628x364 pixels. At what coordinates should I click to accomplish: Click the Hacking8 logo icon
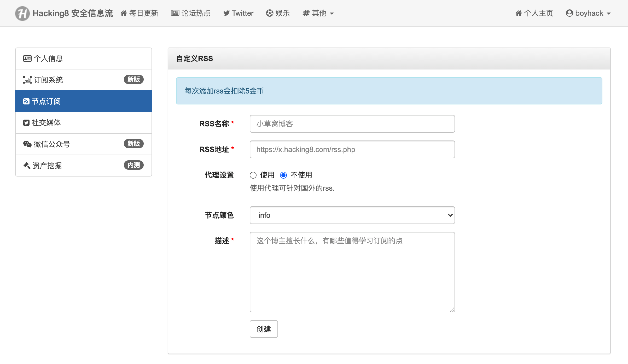[x=22, y=13]
